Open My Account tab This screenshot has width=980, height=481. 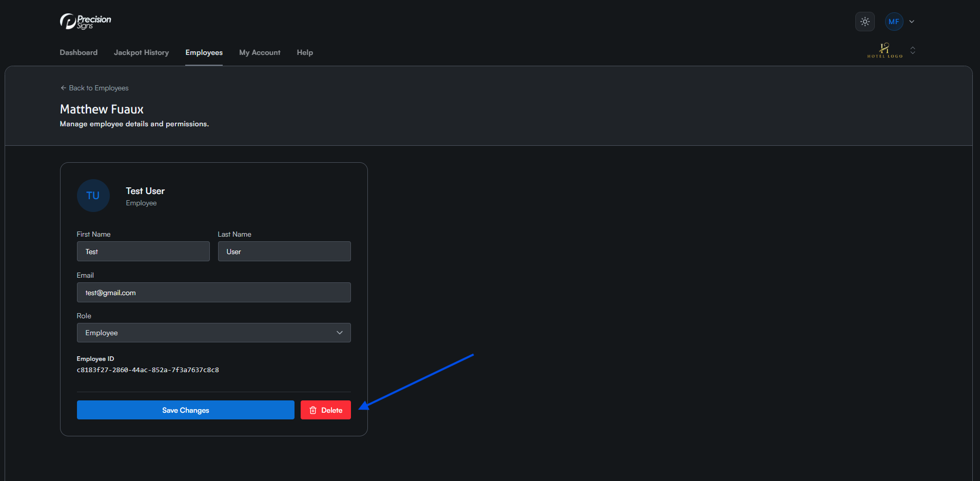(260, 52)
